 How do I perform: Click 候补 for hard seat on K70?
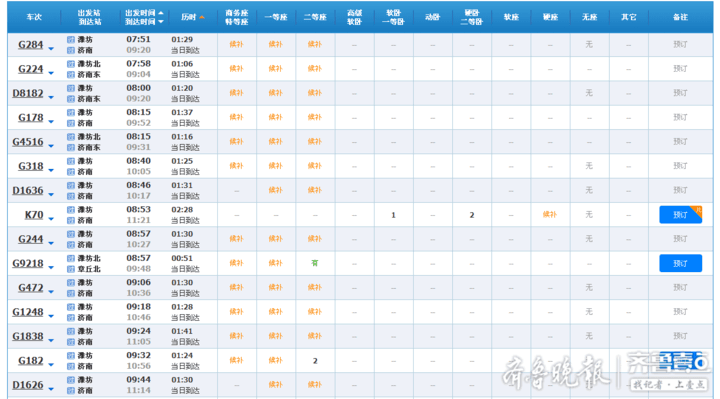(550, 214)
